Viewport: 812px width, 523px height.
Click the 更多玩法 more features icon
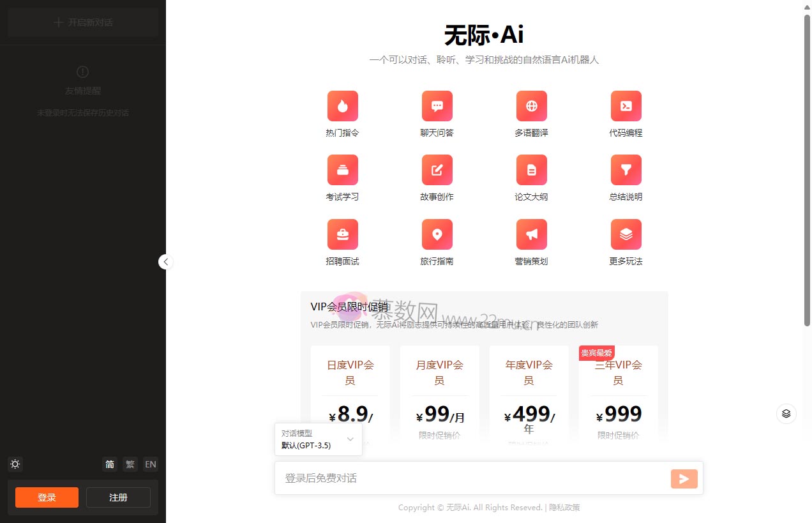tap(626, 234)
